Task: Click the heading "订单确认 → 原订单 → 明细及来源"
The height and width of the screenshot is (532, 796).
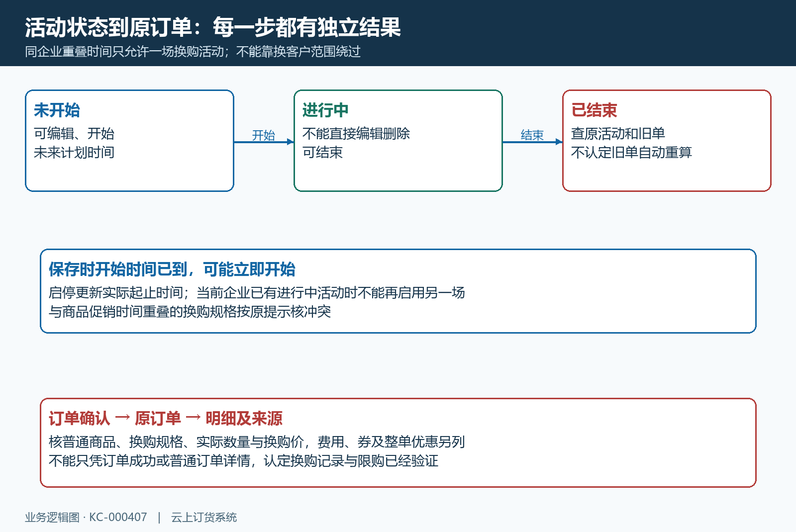Action: point(166,418)
